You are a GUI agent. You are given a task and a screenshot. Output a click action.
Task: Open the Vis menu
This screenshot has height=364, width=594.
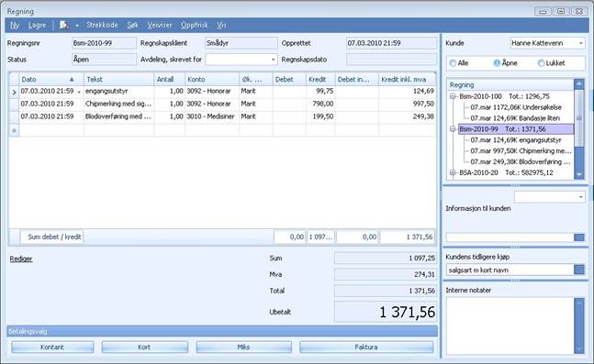pos(221,25)
